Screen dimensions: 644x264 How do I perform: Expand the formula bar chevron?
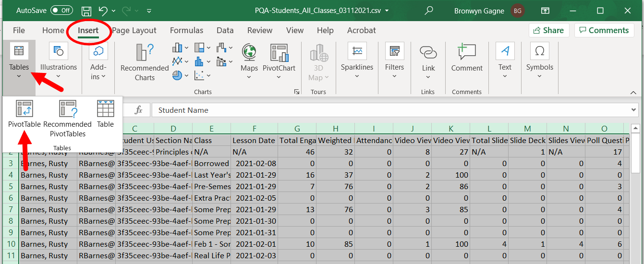point(634,110)
